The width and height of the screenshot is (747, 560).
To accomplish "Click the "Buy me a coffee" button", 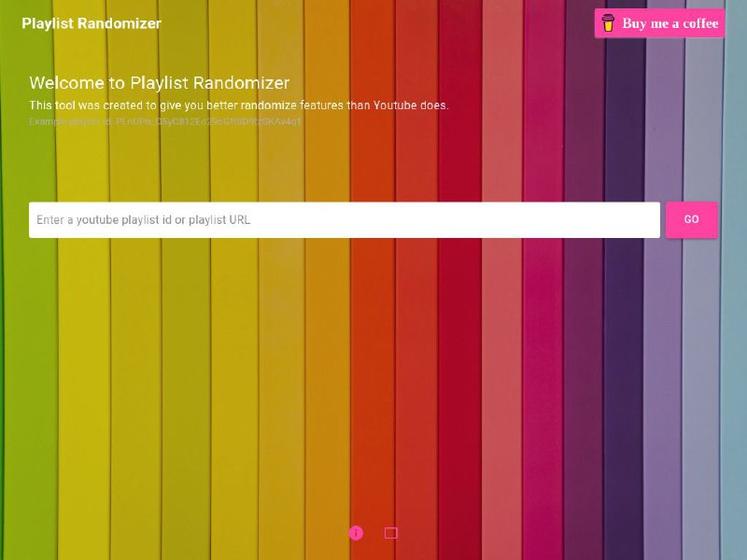I will coord(658,23).
